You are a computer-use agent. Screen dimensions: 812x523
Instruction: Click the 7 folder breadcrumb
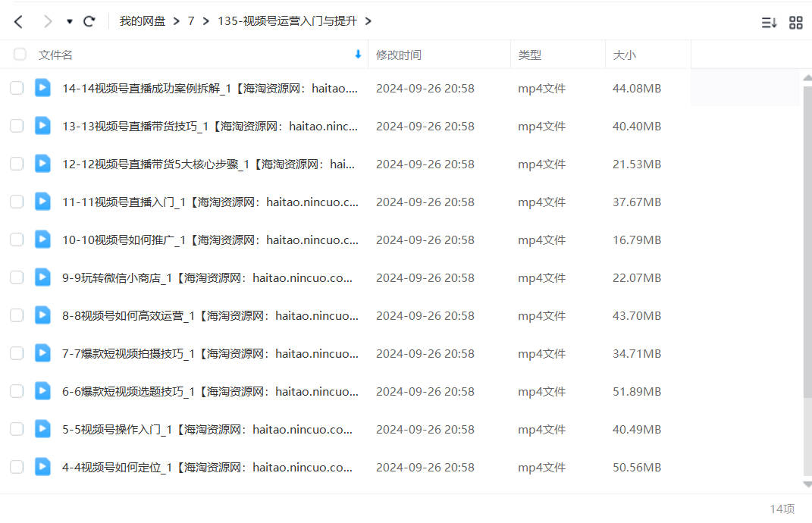pyautogui.click(x=191, y=21)
